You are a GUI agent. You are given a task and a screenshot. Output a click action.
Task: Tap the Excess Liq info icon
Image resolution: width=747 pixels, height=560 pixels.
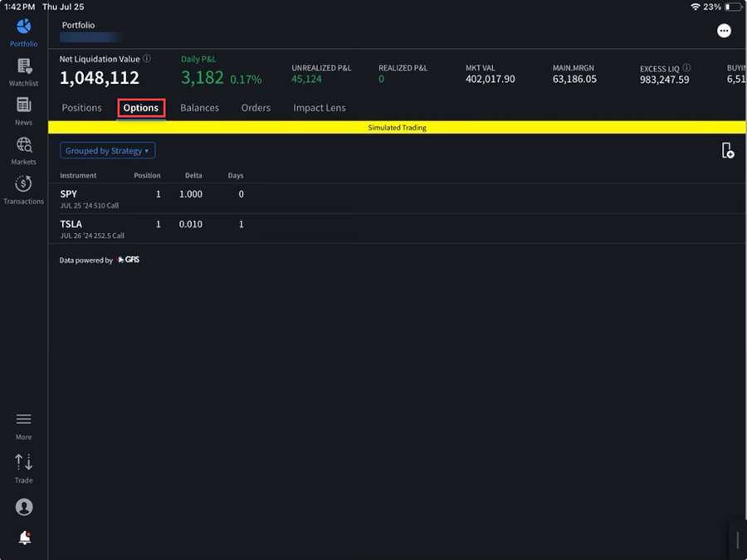coord(687,68)
